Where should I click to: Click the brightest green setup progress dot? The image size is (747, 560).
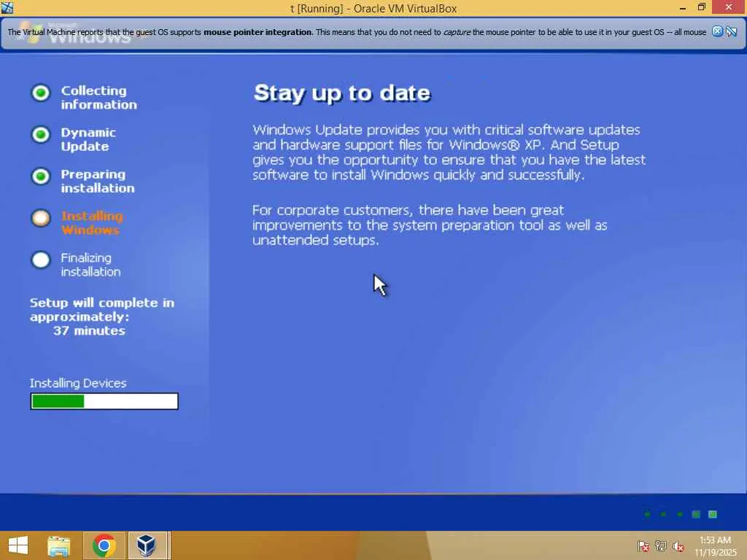(712, 514)
